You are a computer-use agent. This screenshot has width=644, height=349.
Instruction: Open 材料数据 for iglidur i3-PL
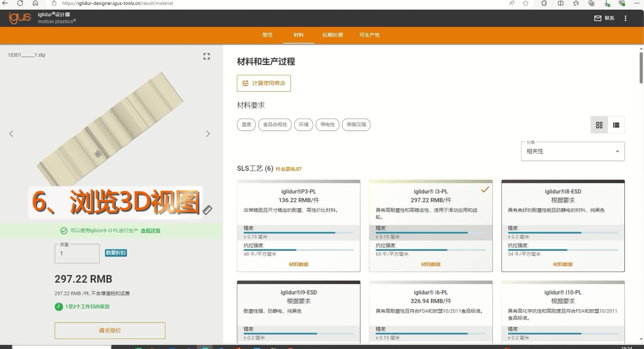click(431, 264)
